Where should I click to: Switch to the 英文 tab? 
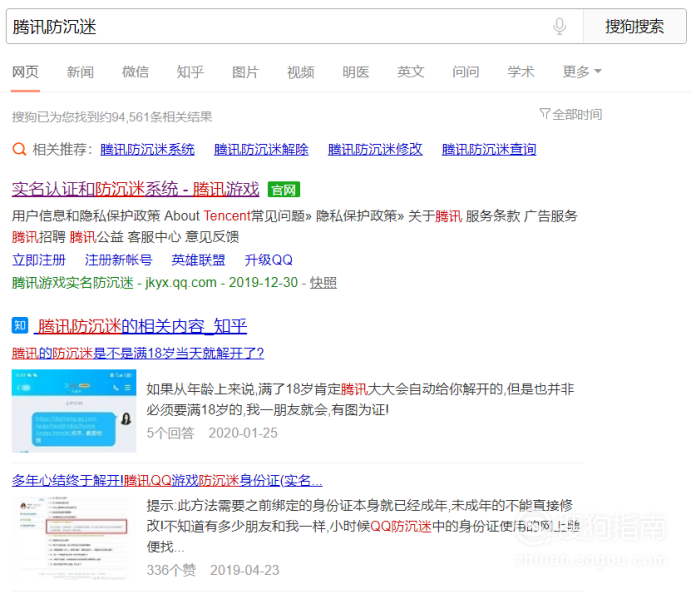411,72
